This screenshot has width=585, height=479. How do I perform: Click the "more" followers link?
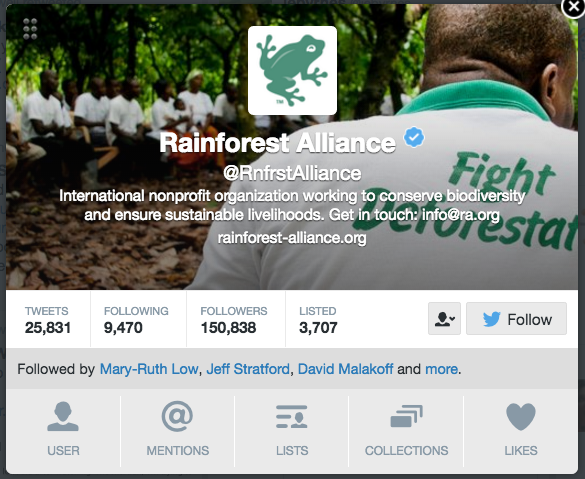[441, 369]
